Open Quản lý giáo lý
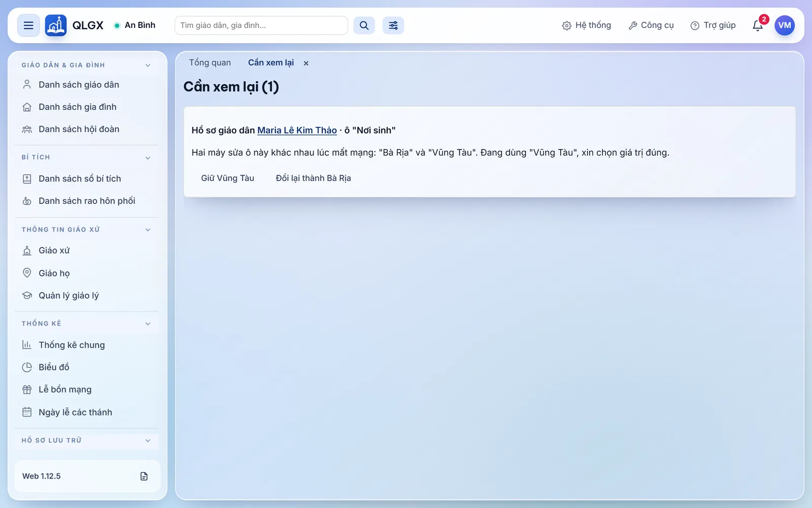 [x=87, y=296]
